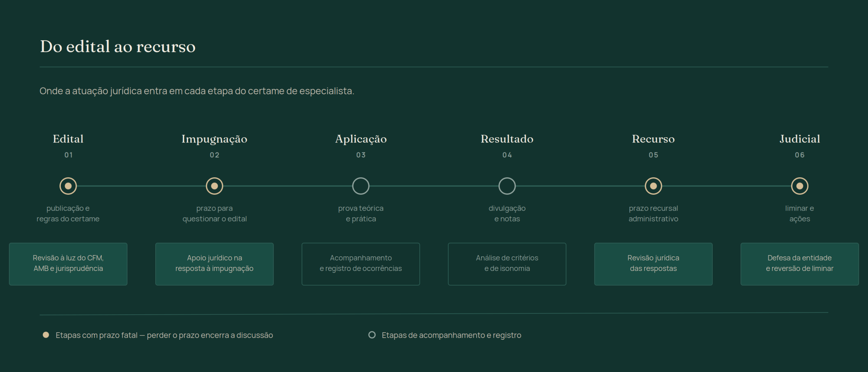Click the step number '01'
Screen dimensions: 868x372
(x=68, y=155)
